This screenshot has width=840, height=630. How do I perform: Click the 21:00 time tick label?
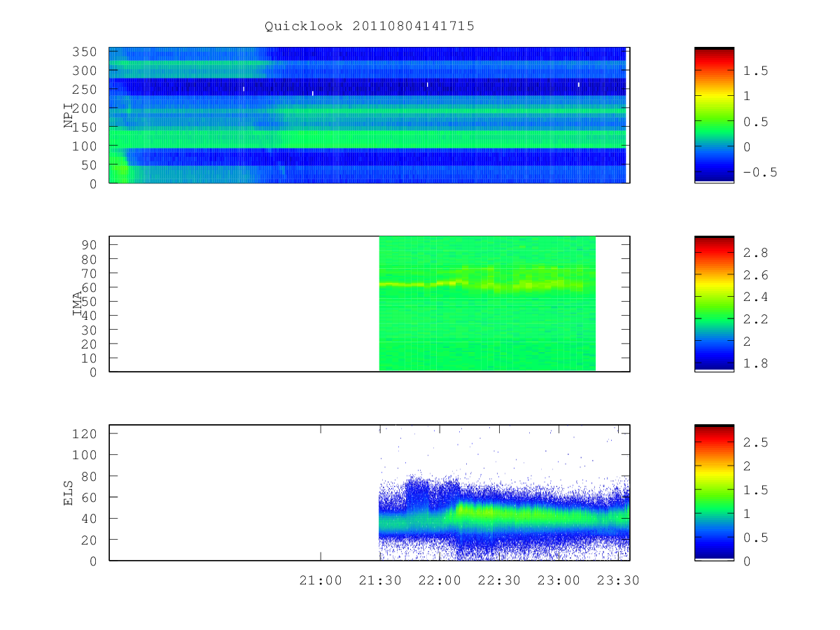321,580
